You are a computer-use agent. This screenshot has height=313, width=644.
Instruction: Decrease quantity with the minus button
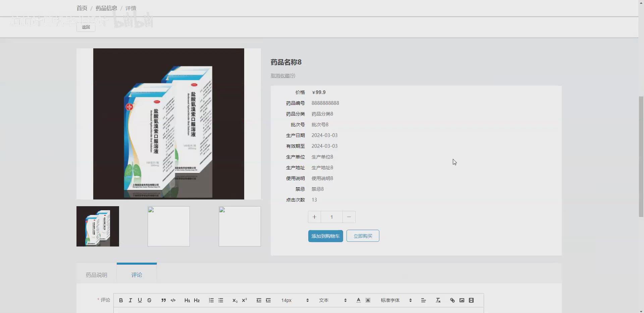point(349,217)
